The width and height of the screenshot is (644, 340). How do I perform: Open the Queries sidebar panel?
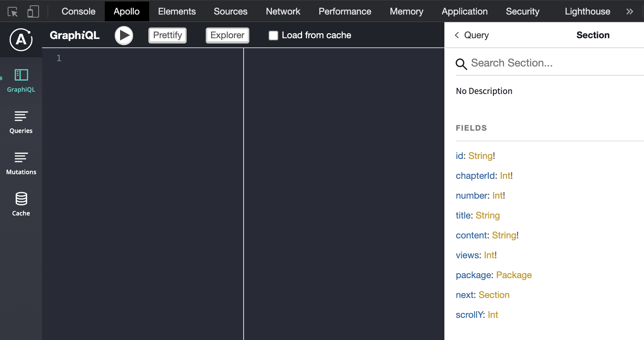click(x=21, y=122)
